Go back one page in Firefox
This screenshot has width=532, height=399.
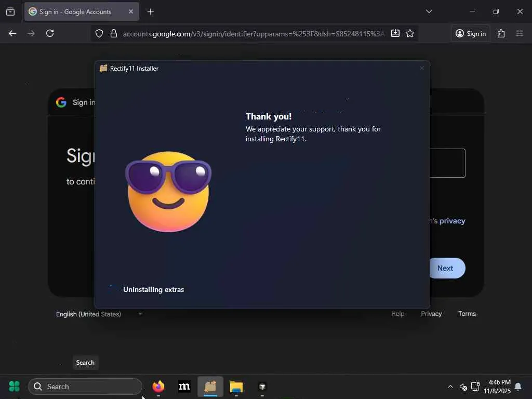[x=12, y=33]
